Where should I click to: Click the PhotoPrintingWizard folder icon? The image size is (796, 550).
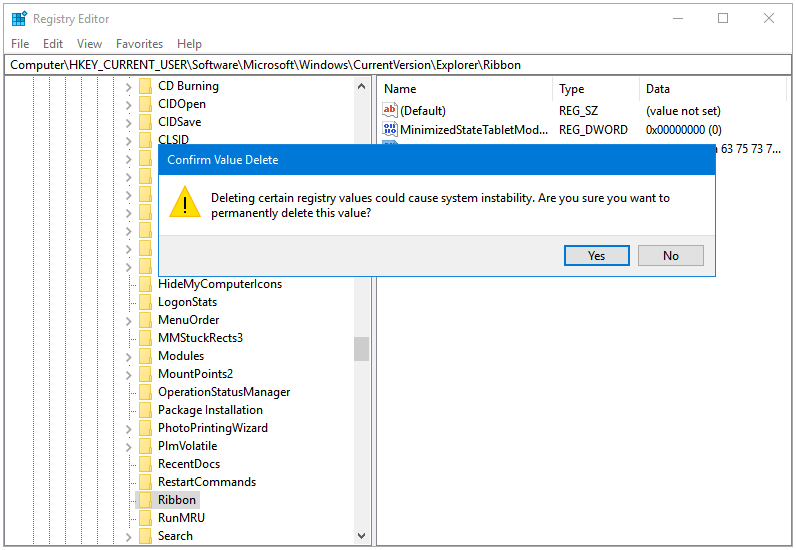[145, 428]
